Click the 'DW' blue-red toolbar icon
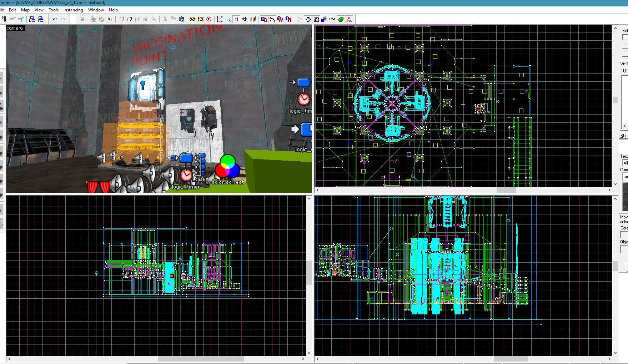This screenshot has height=364, width=628. coord(280,19)
